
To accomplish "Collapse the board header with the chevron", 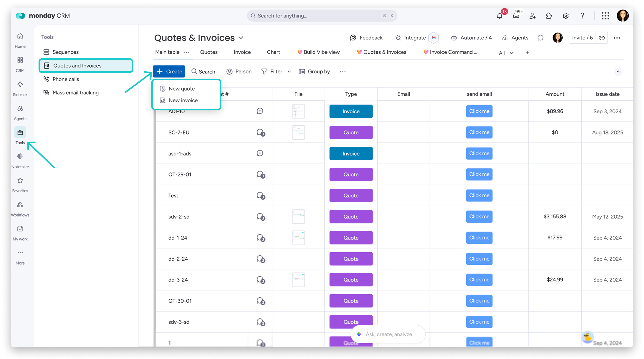I will (618, 72).
